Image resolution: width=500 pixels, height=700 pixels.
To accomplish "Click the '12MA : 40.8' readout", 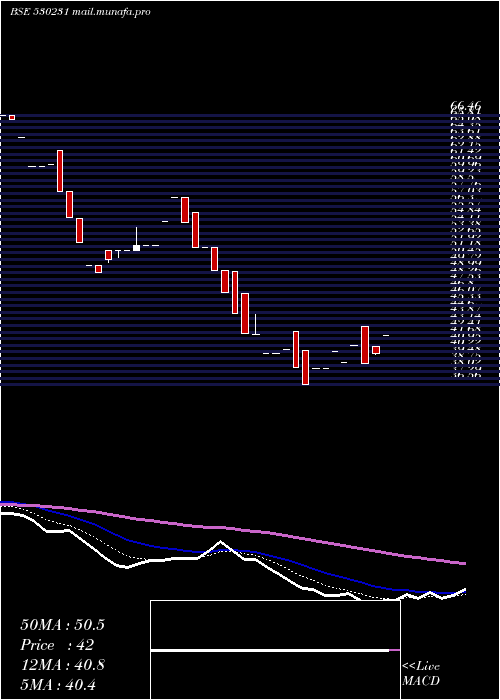I will tap(62, 665).
